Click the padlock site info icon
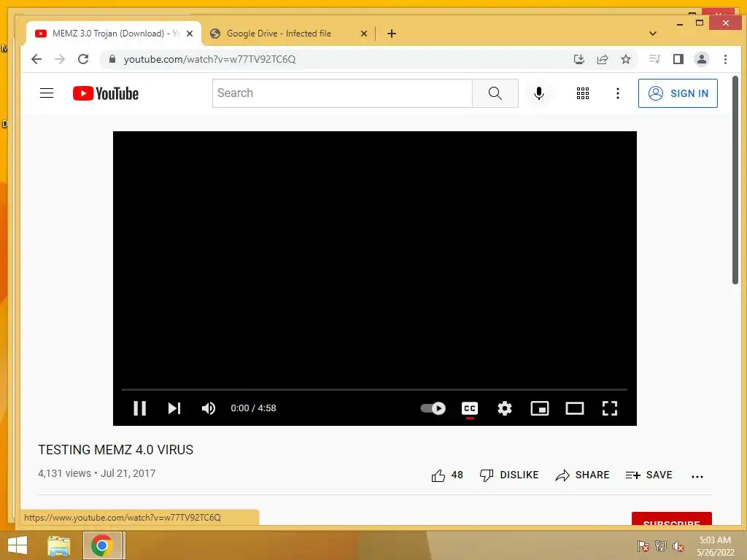Image resolution: width=747 pixels, height=560 pixels. coord(112,59)
